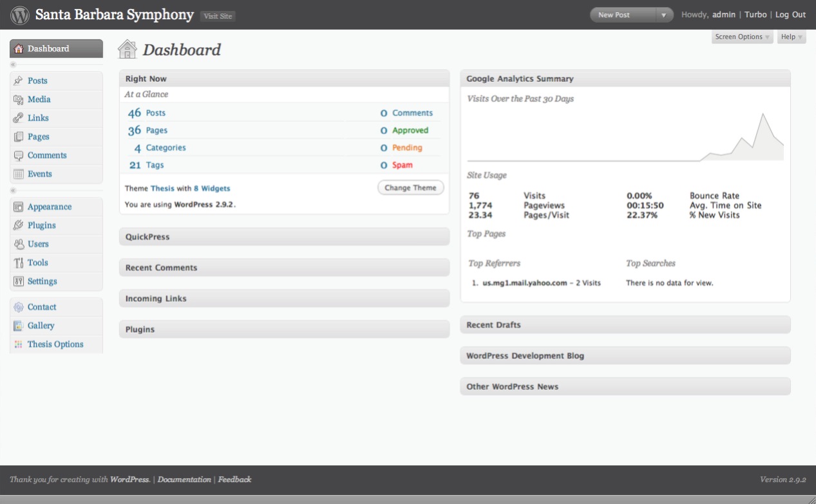Click the Visit Site button
The image size is (816, 504).
pos(218,16)
